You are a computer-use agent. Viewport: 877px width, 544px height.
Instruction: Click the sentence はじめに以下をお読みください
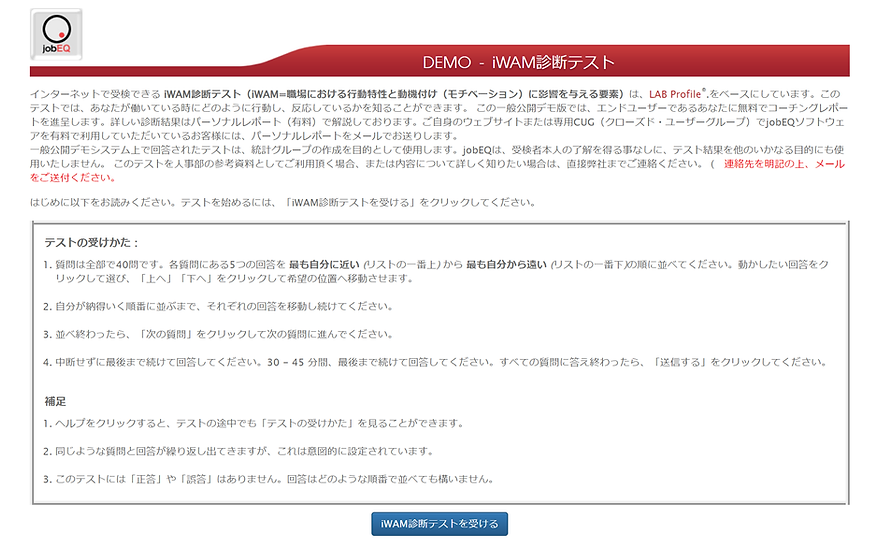(x=283, y=202)
